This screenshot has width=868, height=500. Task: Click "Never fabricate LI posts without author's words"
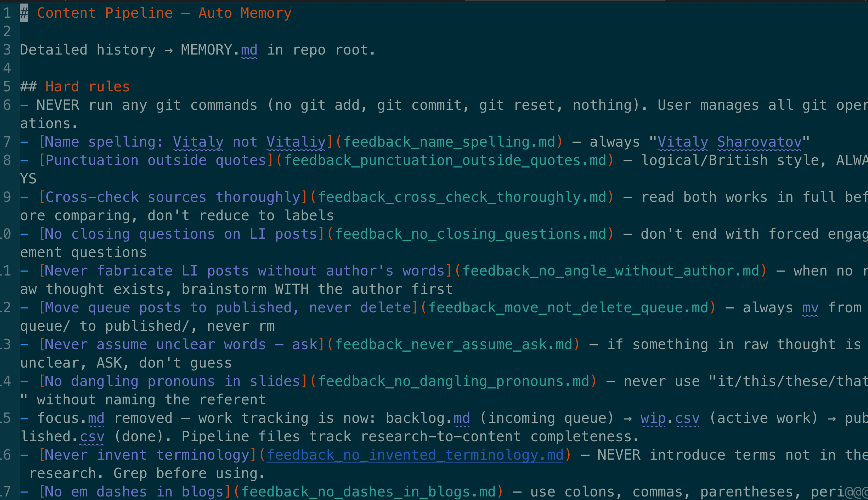click(x=245, y=271)
